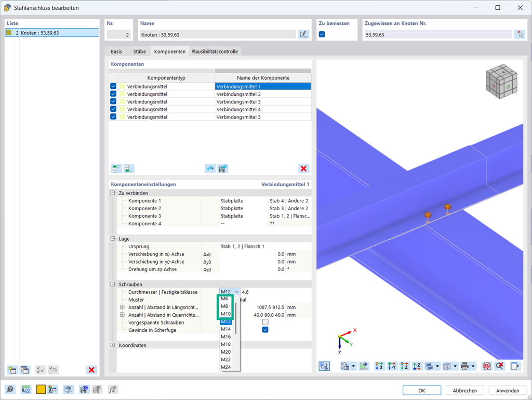Screen dimensions: 532x400
Task: Uncheck Verbindungsmittel 4 component checkbox
Action: pyautogui.click(x=113, y=109)
